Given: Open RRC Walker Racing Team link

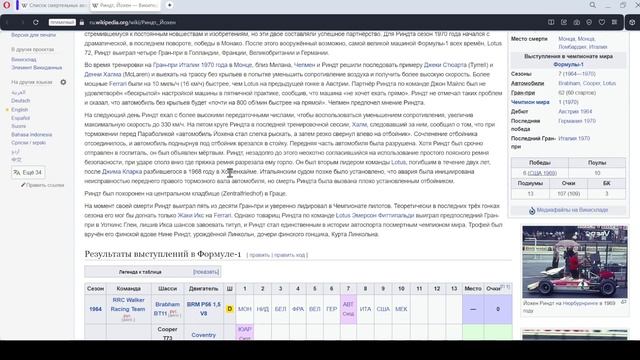Looking at the screenshot, I should tap(128, 304).
